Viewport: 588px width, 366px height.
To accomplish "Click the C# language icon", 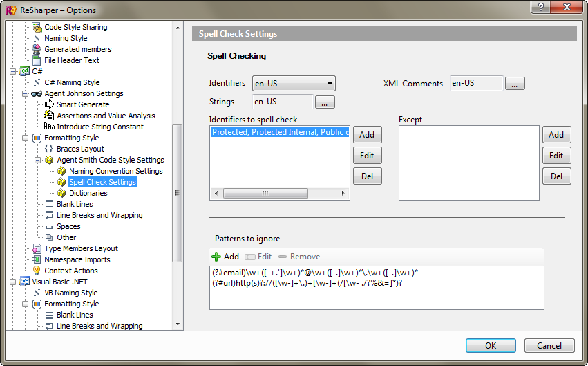I will (24, 71).
